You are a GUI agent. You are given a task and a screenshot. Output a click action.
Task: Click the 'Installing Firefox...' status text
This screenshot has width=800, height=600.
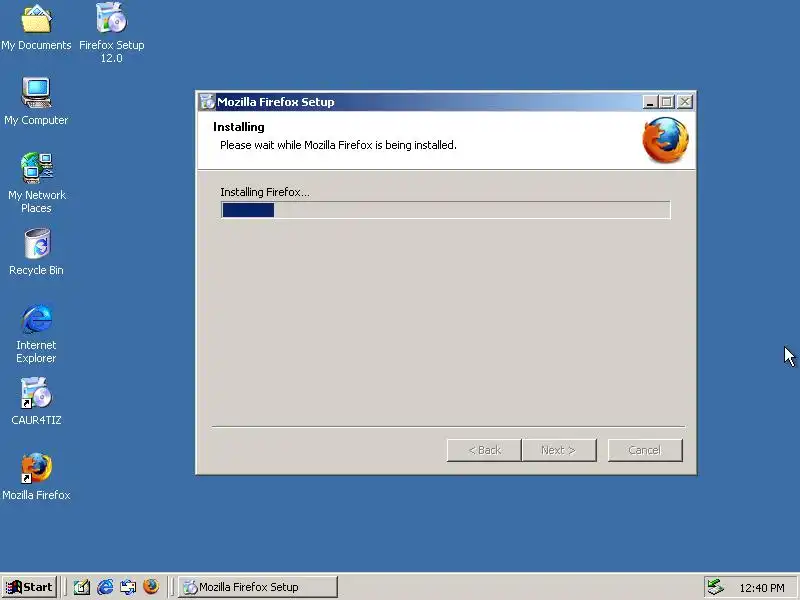(265, 192)
